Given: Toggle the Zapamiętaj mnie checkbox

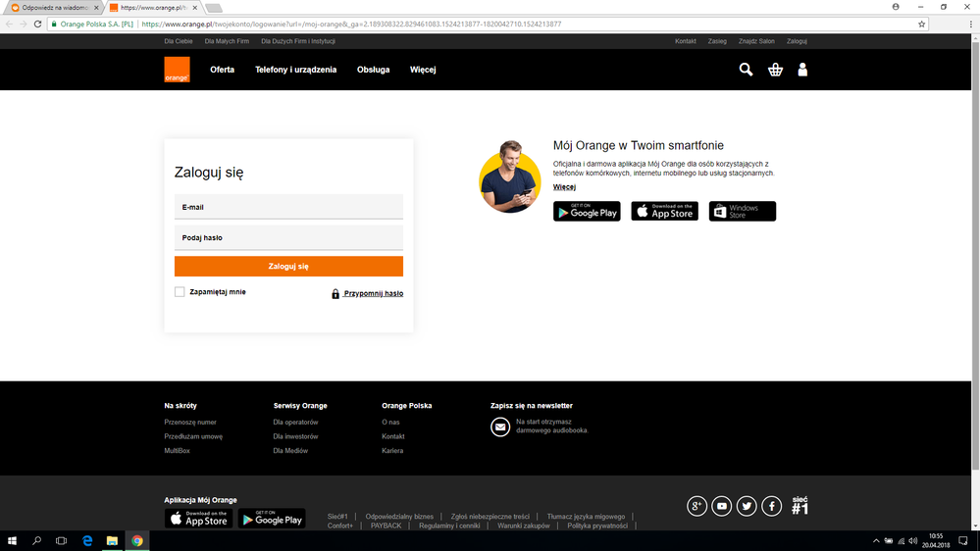Looking at the screenshot, I should pos(180,292).
